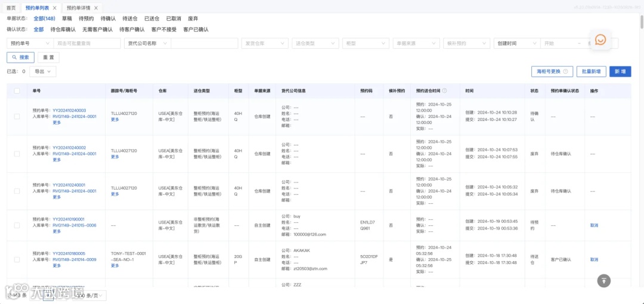Focus the 货代公司名称 text input
Screen dimensions: 644x304
[205, 43]
